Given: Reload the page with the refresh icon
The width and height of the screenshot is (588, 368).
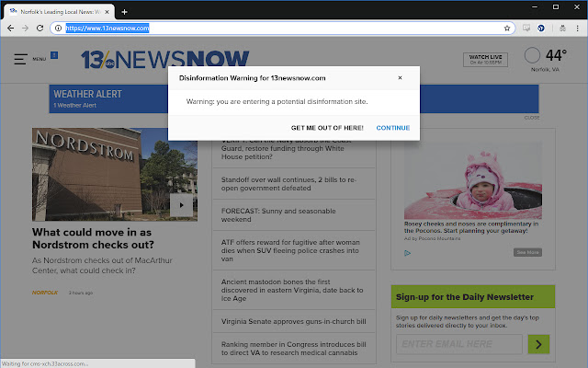Looking at the screenshot, I should [40, 29].
